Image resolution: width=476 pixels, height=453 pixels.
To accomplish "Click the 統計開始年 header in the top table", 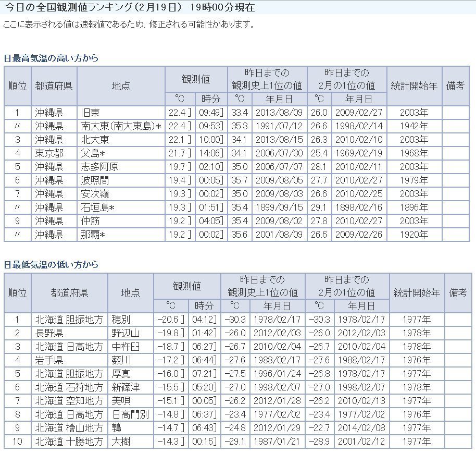I will (x=415, y=86).
